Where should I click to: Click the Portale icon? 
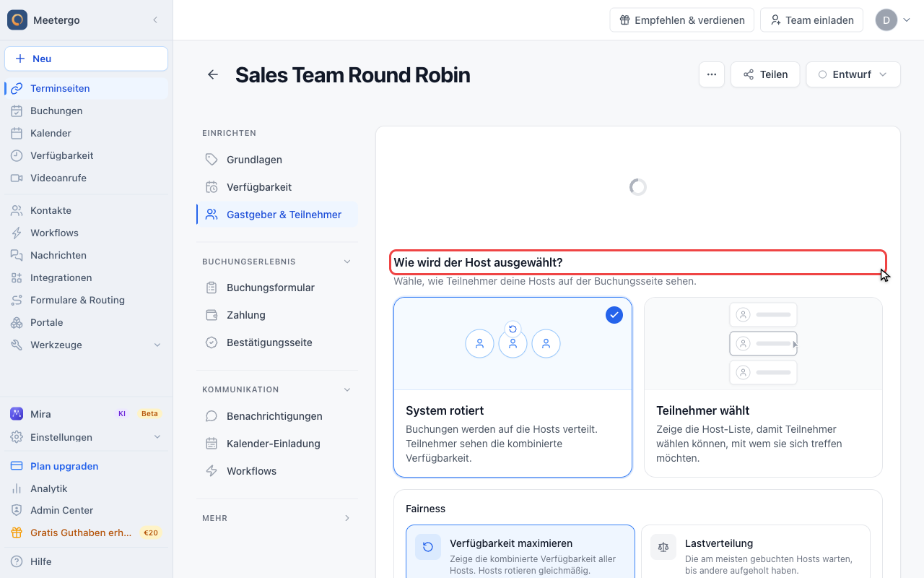[x=17, y=322]
